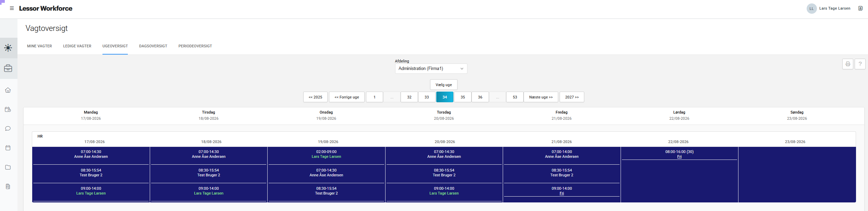868x211 pixels.
Task: Select current week 34
Action: (x=445, y=97)
